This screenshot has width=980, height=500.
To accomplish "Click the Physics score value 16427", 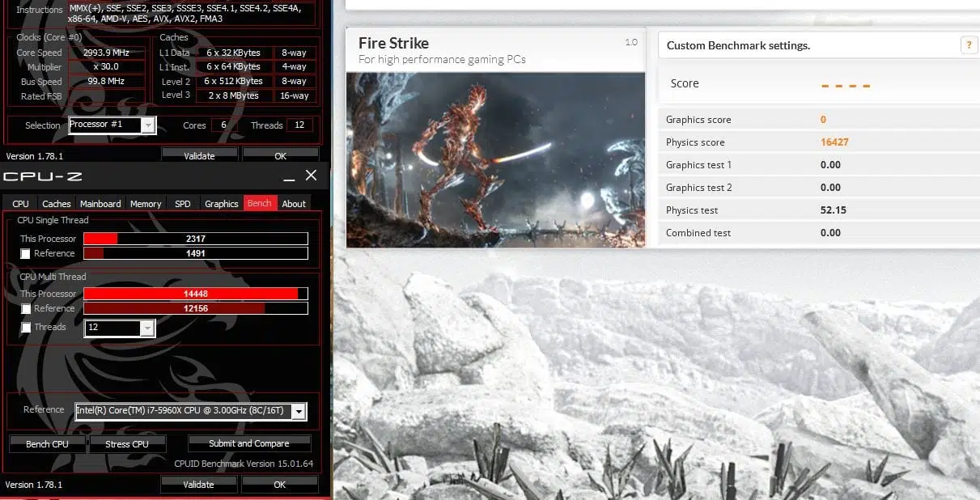I will 834,142.
